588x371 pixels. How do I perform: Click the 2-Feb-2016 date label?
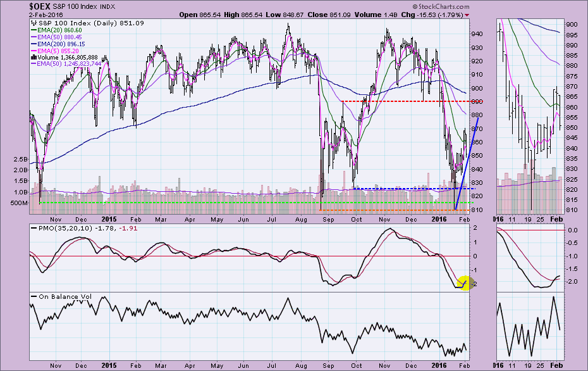click(x=45, y=15)
